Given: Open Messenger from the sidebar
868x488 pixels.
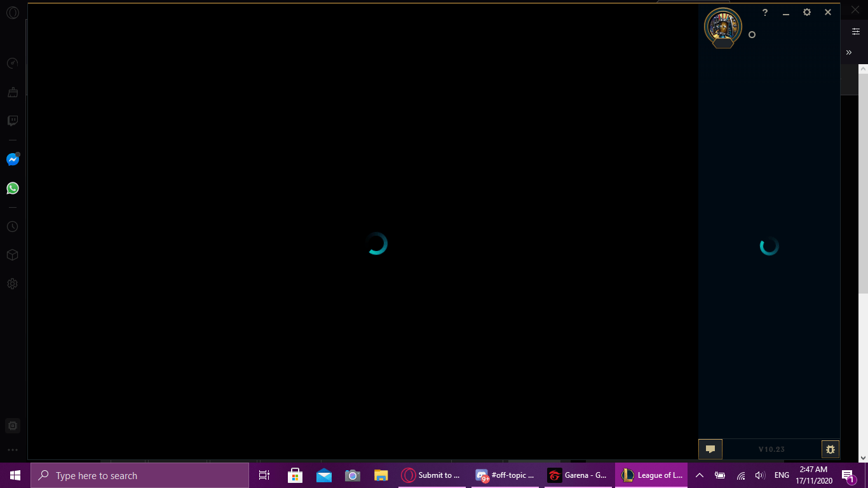Looking at the screenshot, I should (13, 159).
